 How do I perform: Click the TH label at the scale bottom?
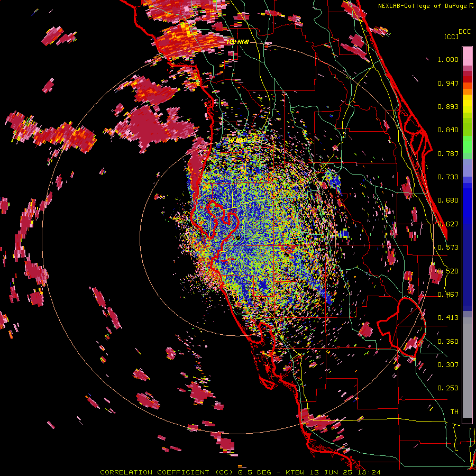click(454, 412)
